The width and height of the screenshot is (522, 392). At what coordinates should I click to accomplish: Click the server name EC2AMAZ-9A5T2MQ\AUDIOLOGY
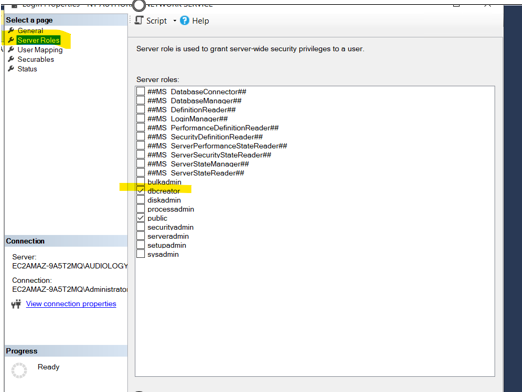[70, 266]
